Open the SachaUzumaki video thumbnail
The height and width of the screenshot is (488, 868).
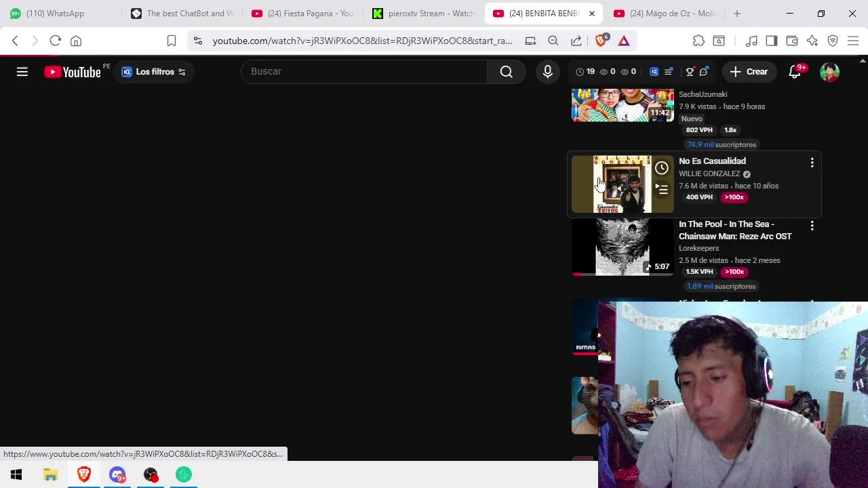(623, 105)
